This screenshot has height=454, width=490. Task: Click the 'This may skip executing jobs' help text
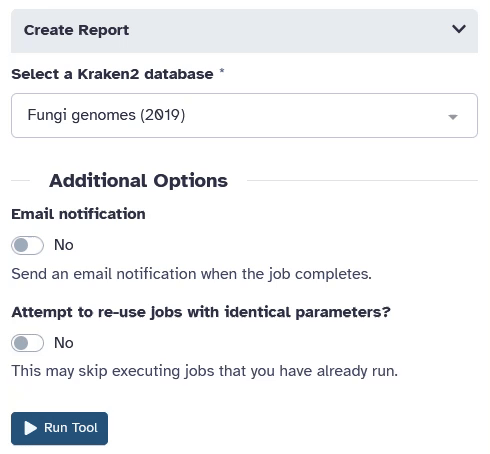pos(205,371)
